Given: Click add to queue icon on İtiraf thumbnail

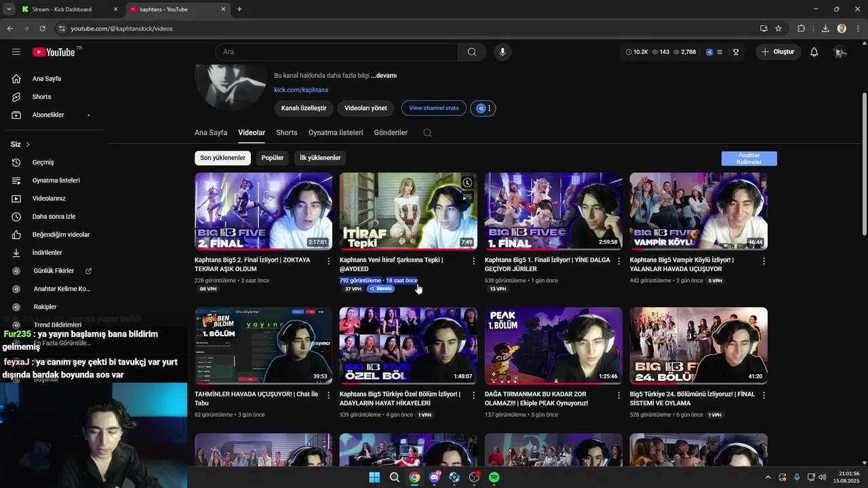Looking at the screenshot, I should point(467,198).
